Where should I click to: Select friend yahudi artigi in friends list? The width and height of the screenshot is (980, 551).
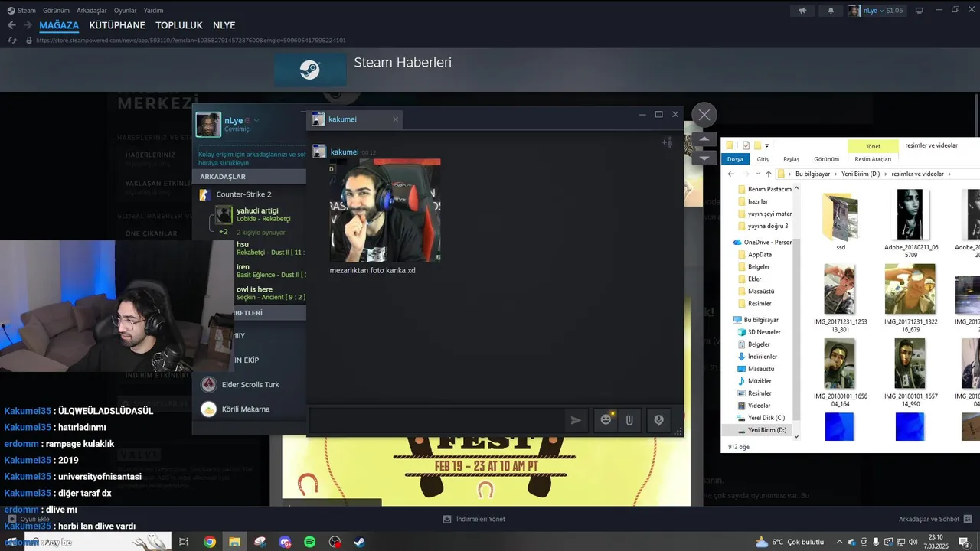point(260,214)
